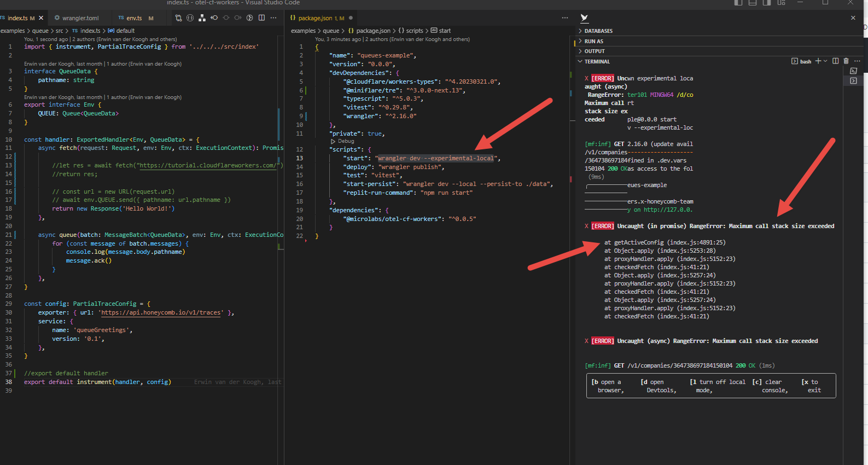Click blame text above export interface Env
The image size is (868, 465).
pyautogui.click(x=103, y=97)
